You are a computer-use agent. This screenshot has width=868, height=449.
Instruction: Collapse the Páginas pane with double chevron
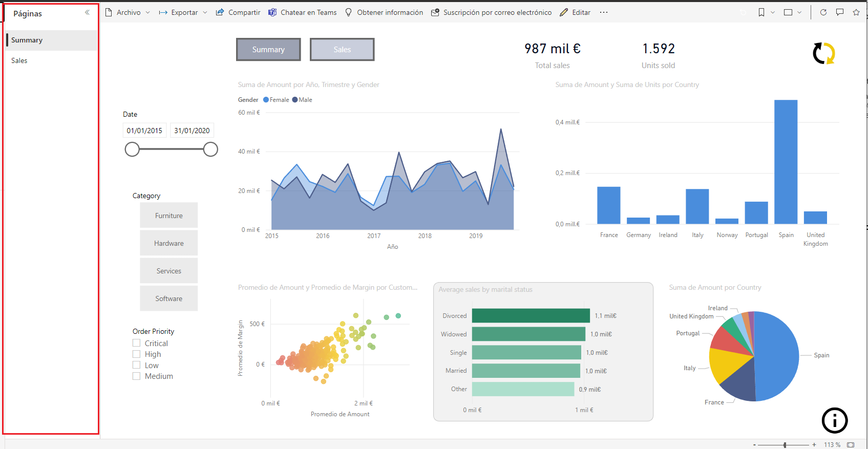pos(87,13)
